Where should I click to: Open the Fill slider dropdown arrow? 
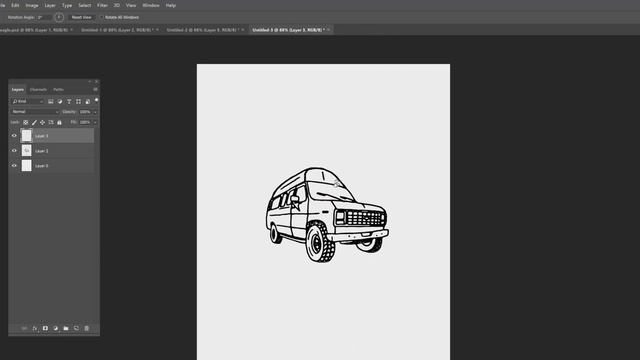(95, 122)
